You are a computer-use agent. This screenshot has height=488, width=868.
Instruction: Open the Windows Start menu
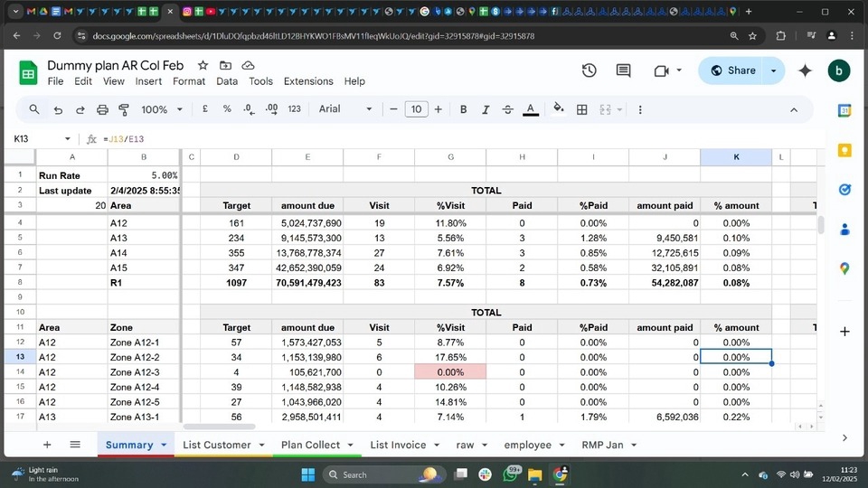tap(307, 474)
